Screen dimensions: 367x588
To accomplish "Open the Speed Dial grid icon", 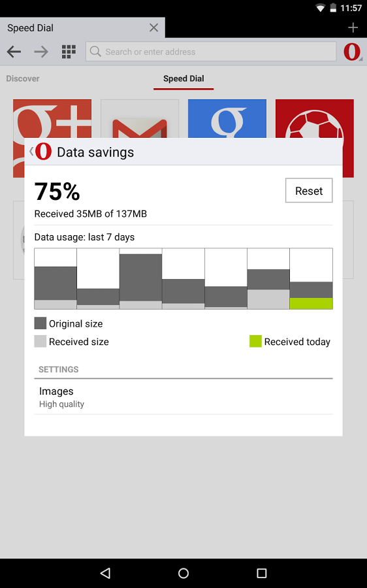I will click(x=69, y=52).
